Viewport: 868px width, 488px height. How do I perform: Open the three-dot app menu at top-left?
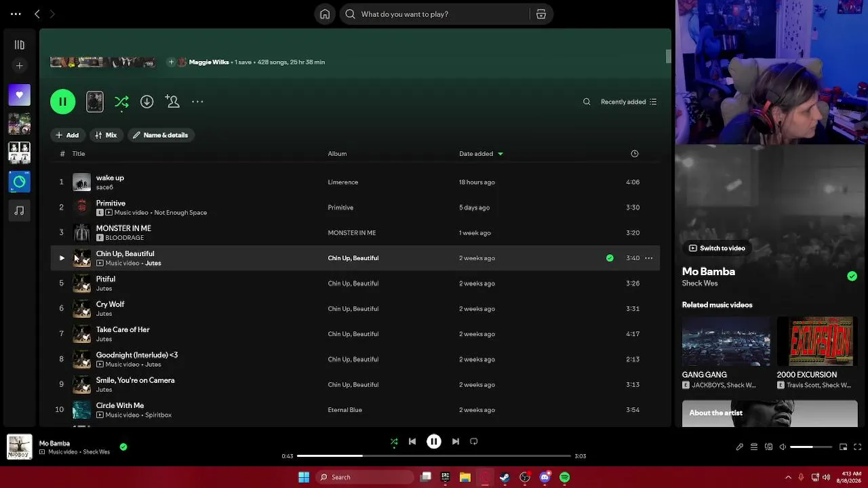[16, 14]
